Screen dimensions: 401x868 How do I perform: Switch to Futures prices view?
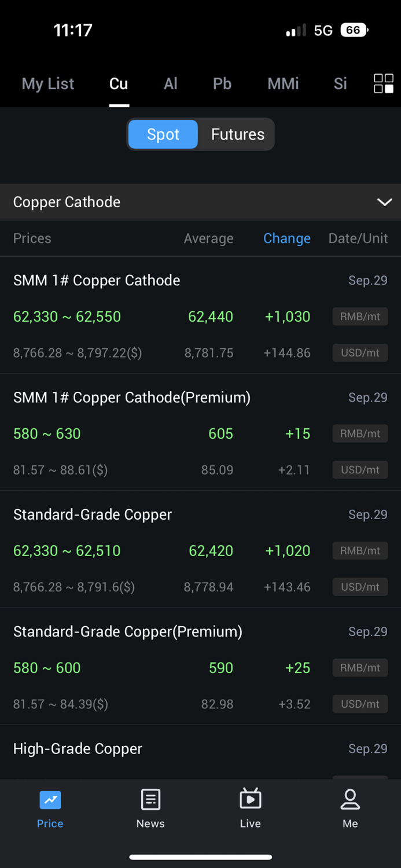pos(237,134)
